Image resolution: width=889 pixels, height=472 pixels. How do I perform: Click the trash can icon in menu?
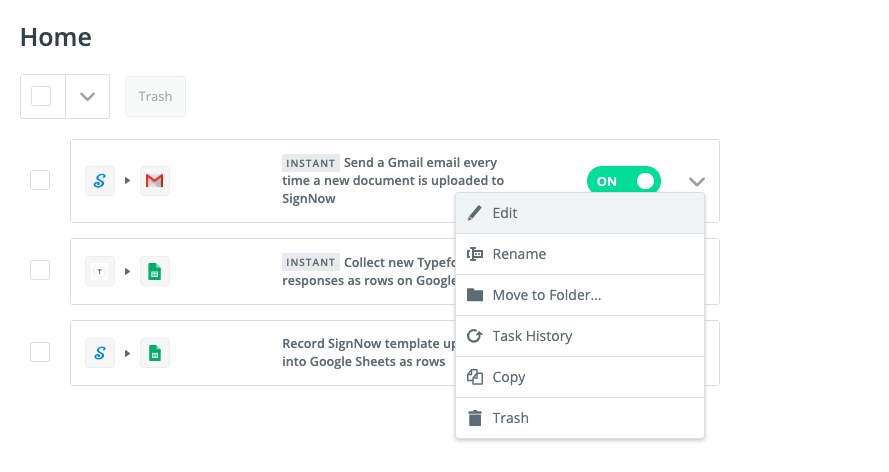pos(475,418)
